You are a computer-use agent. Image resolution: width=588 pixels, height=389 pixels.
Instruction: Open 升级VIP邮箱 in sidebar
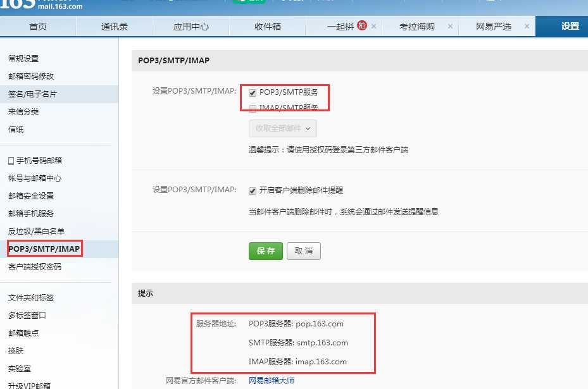point(29,385)
